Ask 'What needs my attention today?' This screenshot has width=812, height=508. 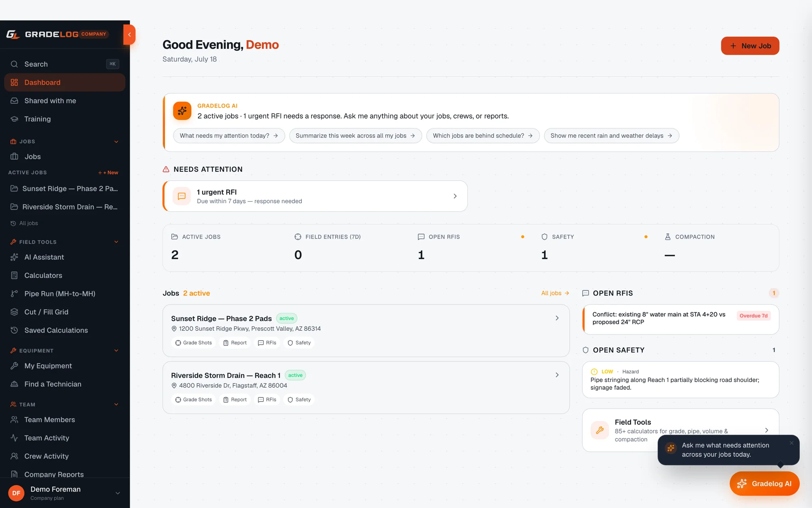coord(229,136)
